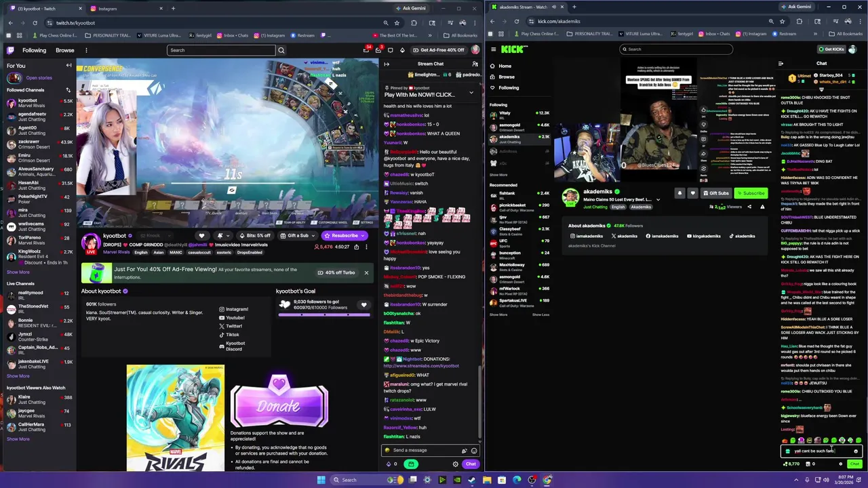Open Twitch chat settings gear
Screen dimensions: 868x488
point(455,464)
